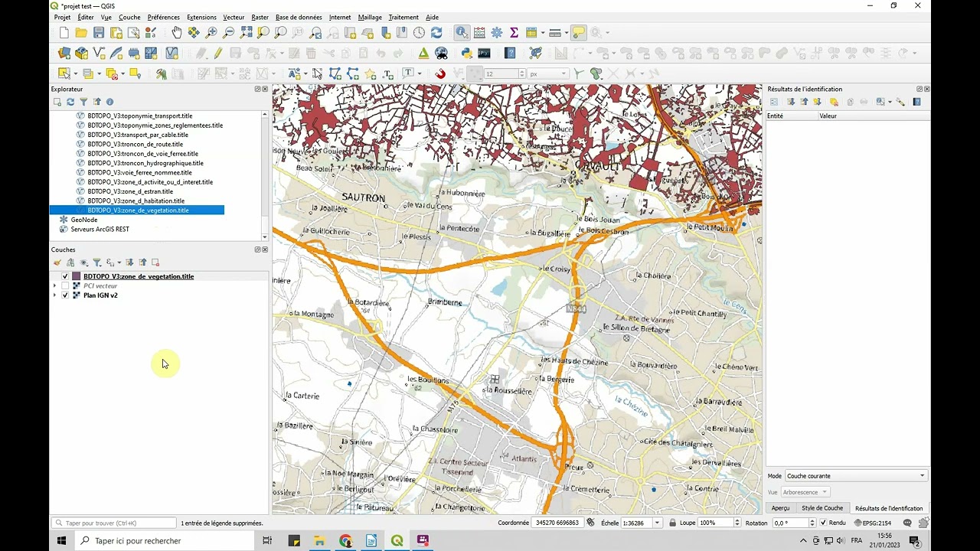This screenshot has width=980, height=551.
Task: Create a new project with the blank-page icon
Action: [64, 33]
